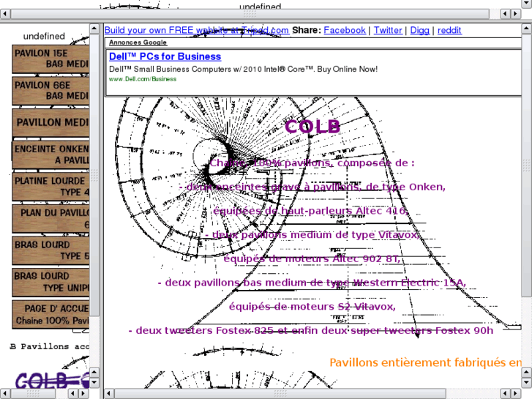The height and width of the screenshot is (399, 532).
Task: Click the 'Western Electric 15A' line
Action: tap(312, 283)
